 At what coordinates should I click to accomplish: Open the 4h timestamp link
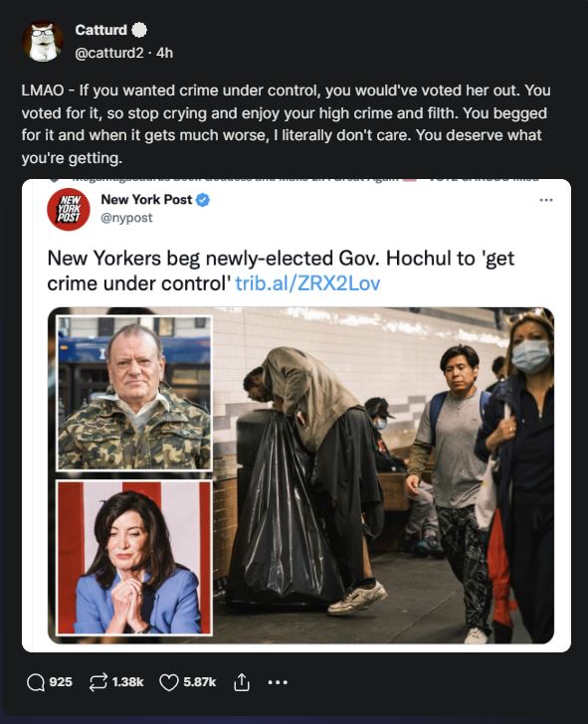point(164,53)
